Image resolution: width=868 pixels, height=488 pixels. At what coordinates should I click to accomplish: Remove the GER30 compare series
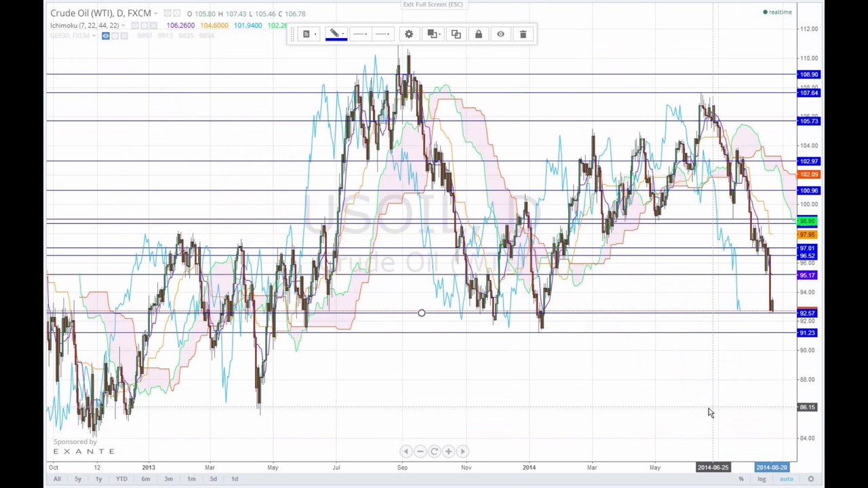[124, 36]
